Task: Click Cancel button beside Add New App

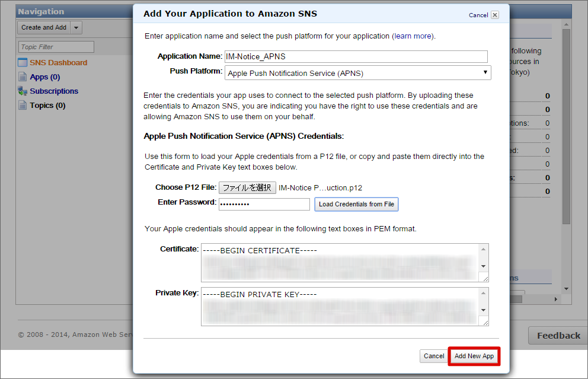Action: 434,356
